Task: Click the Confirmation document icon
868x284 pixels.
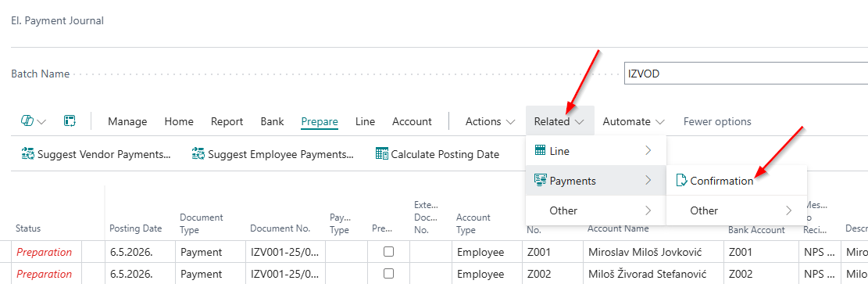Action: pos(681,180)
